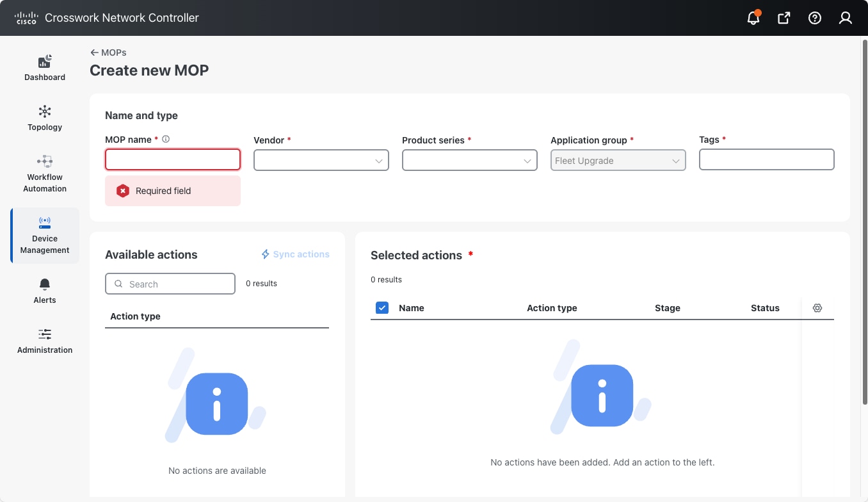Click the open in new window icon
Image resolution: width=868 pixels, height=502 pixels.
pyautogui.click(x=784, y=18)
